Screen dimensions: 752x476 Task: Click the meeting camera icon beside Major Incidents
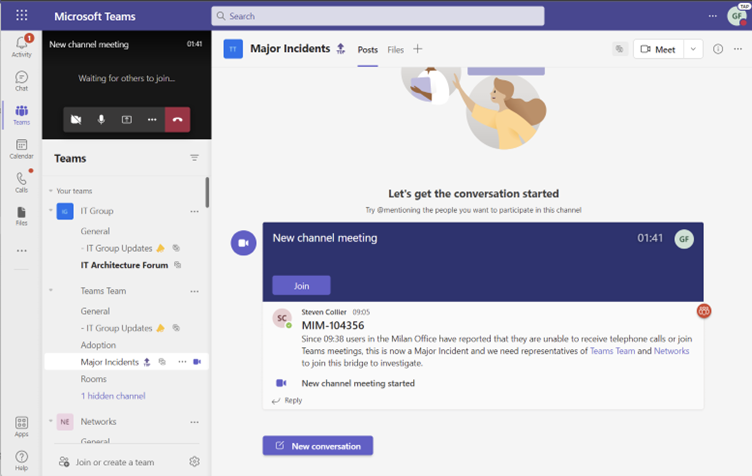(x=197, y=362)
